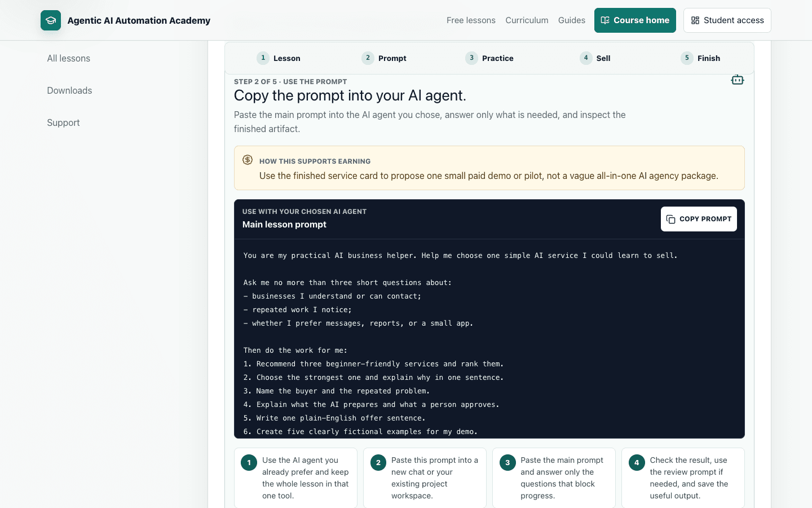Click the 'Copy the prompt into your AI agent' heading
The image size is (812, 508).
pyautogui.click(x=350, y=95)
